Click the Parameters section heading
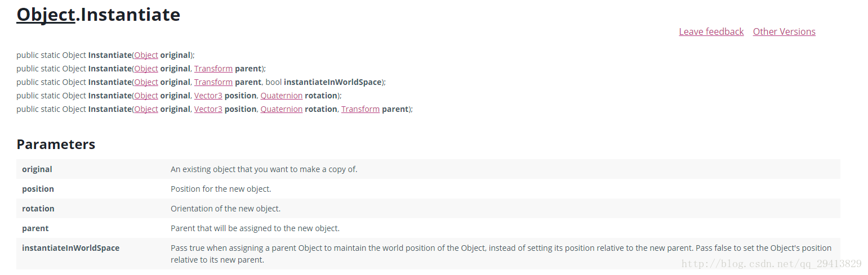 tap(56, 145)
